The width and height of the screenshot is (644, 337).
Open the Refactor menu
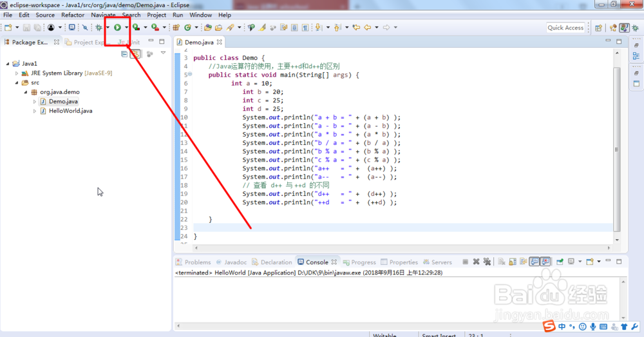(73, 15)
